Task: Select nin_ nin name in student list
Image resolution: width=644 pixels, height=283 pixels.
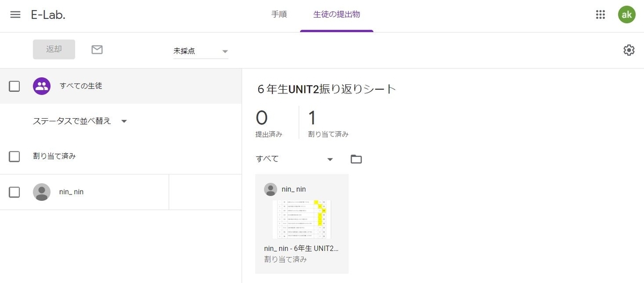Action: pos(71,192)
